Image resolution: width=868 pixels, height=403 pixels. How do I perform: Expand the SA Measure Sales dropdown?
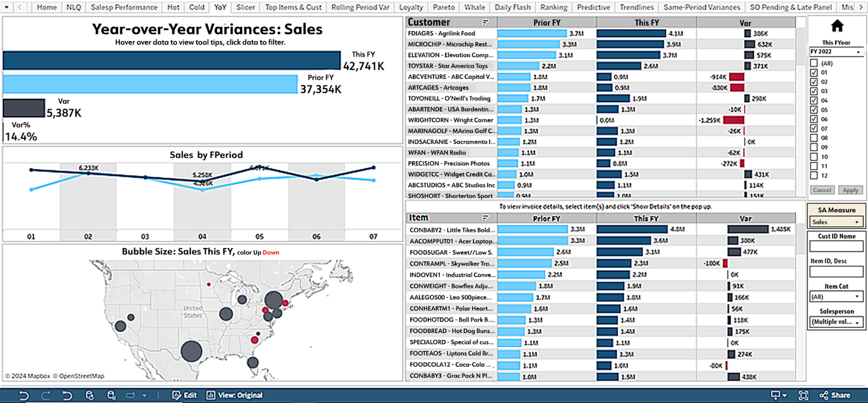(x=836, y=222)
